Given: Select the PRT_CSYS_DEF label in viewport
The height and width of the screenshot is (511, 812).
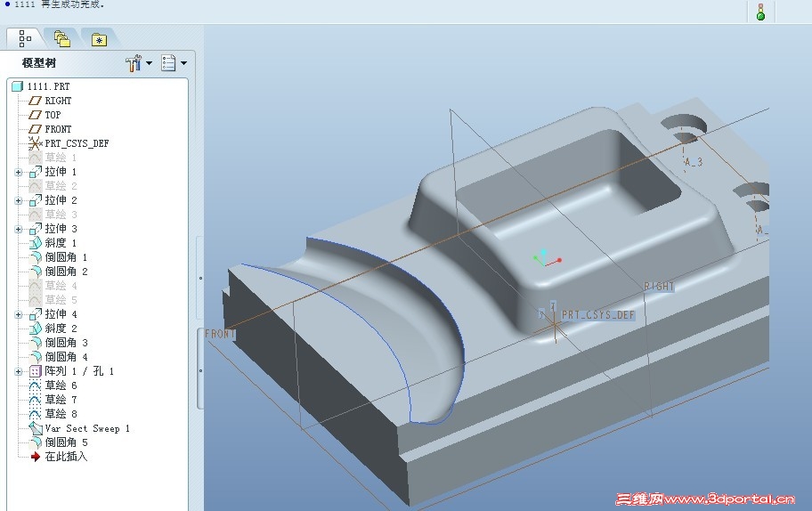Looking at the screenshot, I should click(x=597, y=315).
